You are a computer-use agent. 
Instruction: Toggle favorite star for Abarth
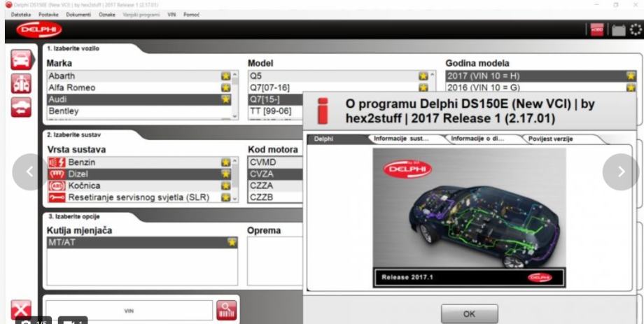pyautogui.click(x=226, y=76)
